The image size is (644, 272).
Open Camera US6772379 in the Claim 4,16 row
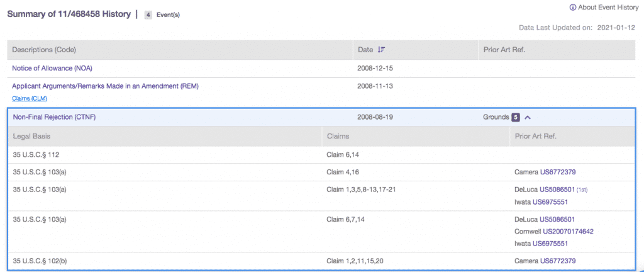(x=558, y=172)
